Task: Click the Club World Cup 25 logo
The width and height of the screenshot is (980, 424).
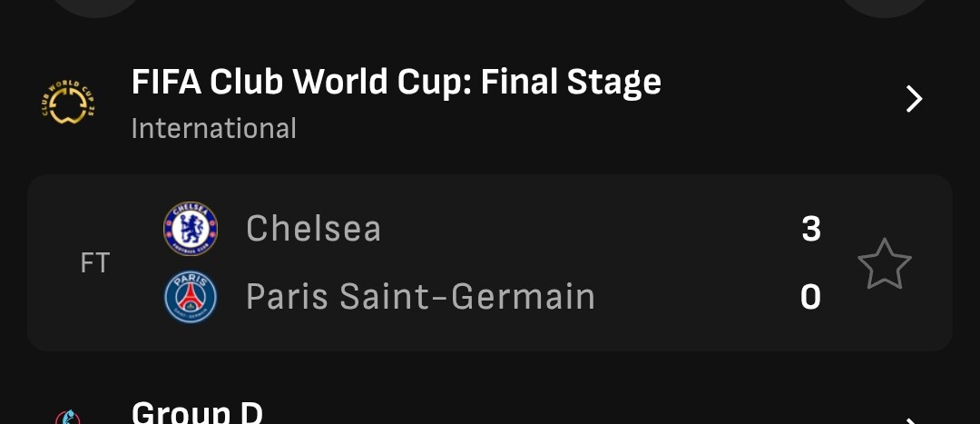Action: 68,101
